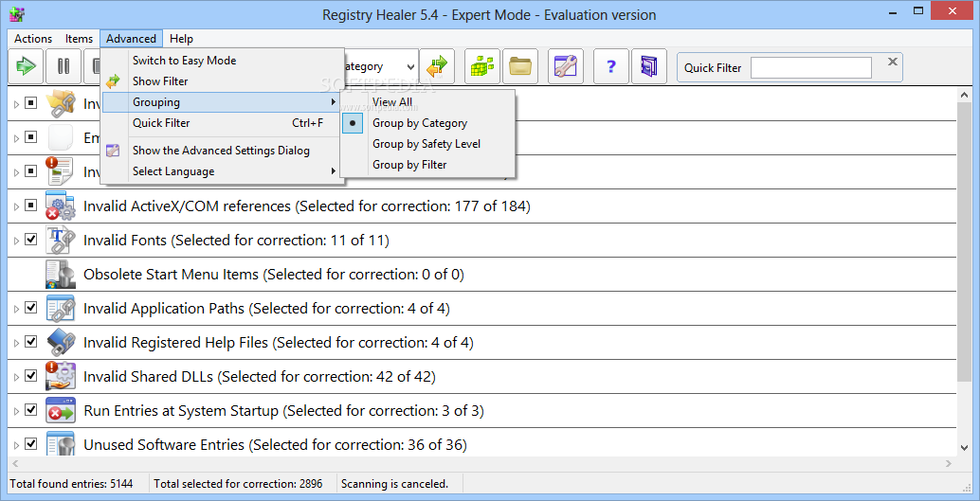Click the vertical scrollbar thumb
Screen dimensions: 980x501
pos(965,242)
